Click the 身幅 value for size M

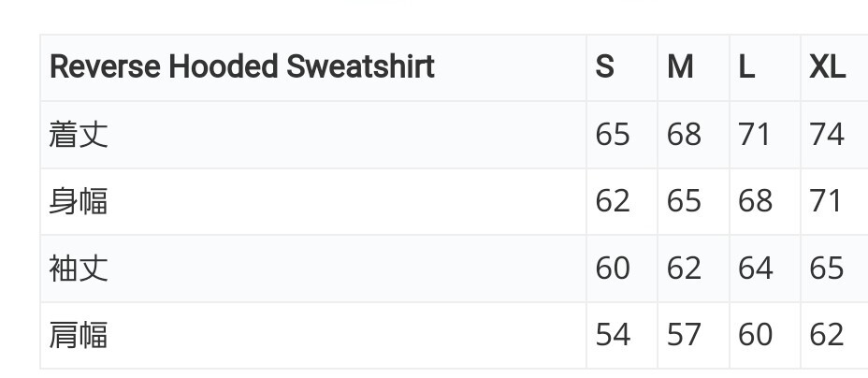684,201
